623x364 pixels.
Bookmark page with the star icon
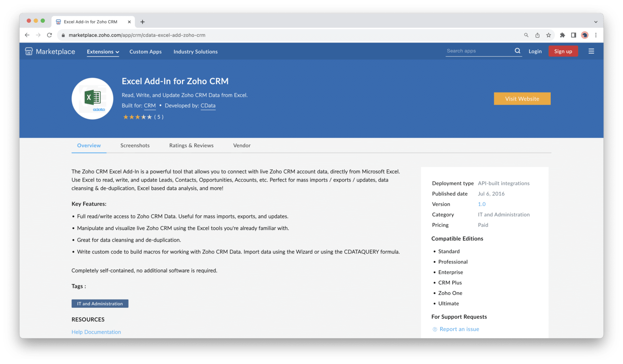(x=548, y=35)
